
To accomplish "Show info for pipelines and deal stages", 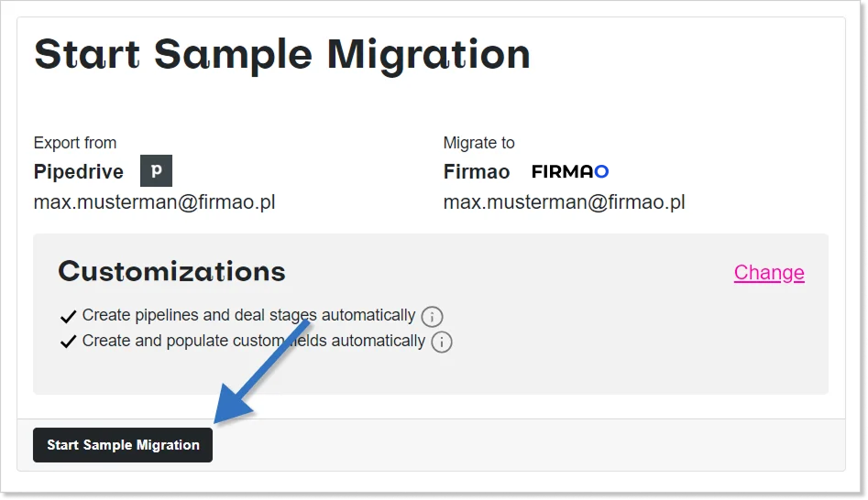I will tap(432, 317).
